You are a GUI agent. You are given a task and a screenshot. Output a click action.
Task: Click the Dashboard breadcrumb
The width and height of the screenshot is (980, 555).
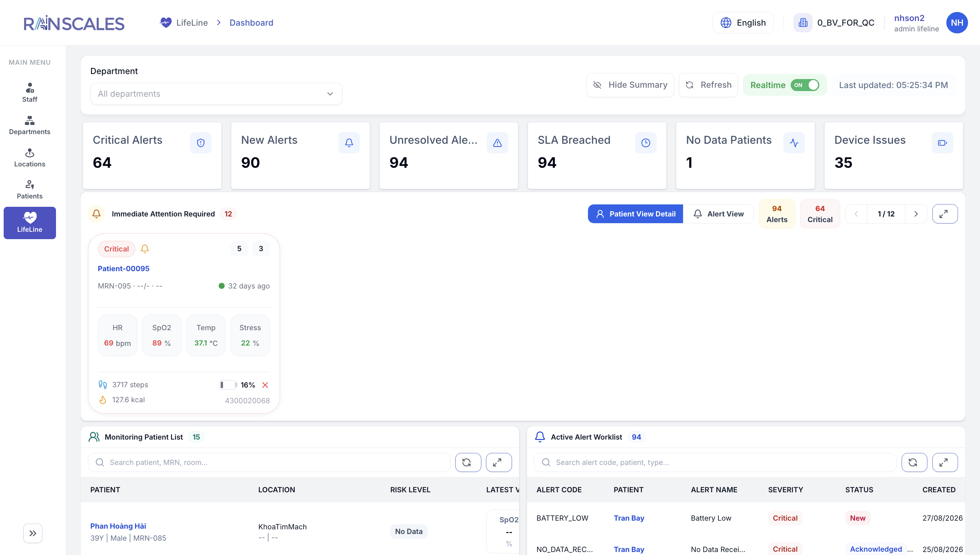(251, 23)
